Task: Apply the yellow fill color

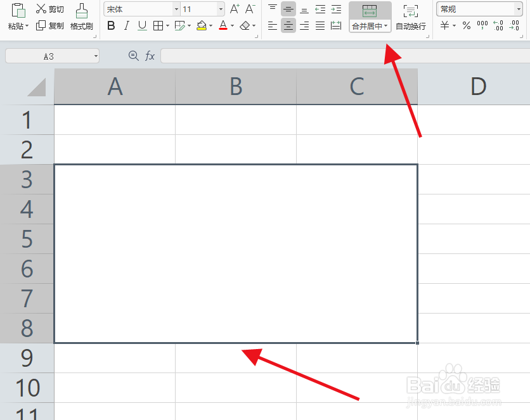Action: (202, 26)
